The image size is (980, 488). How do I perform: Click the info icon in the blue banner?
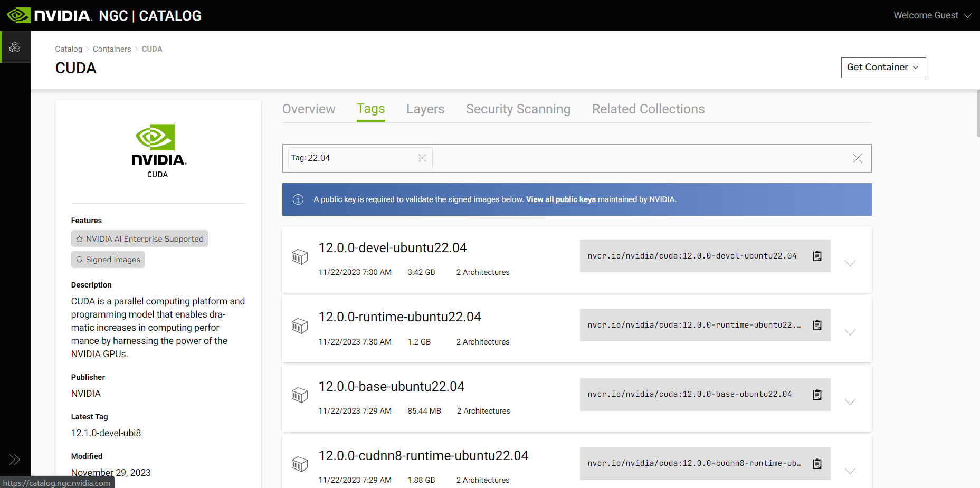tap(298, 199)
